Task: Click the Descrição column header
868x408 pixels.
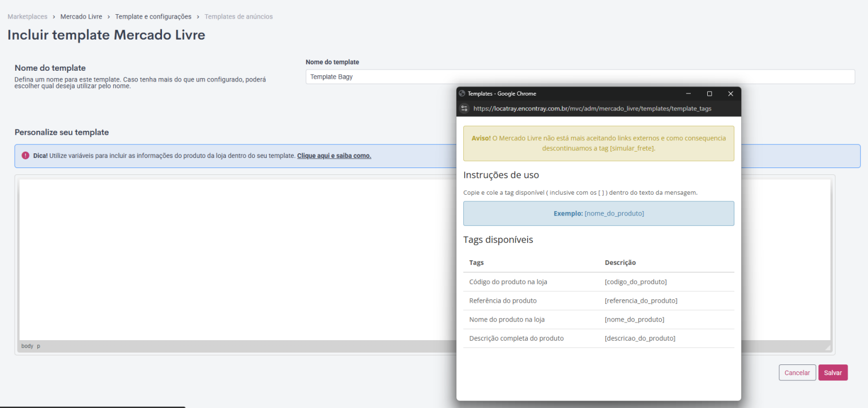Action: click(x=620, y=263)
